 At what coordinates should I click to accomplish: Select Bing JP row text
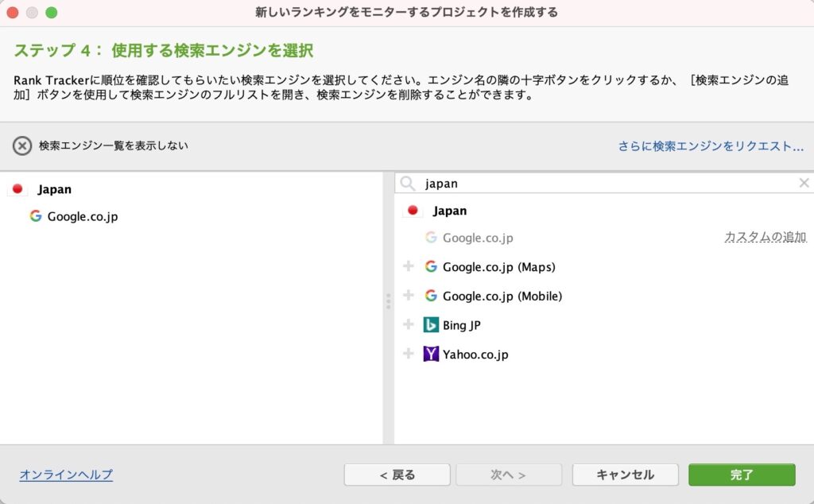tap(462, 325)
